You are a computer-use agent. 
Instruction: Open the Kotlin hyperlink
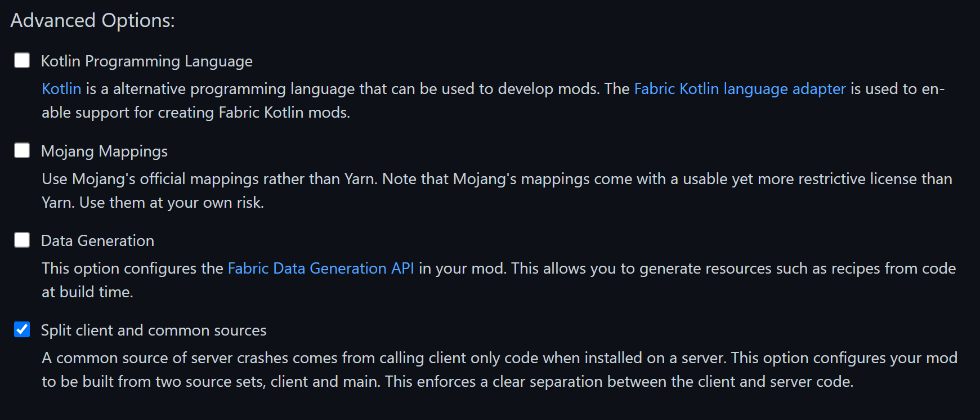point(61,89)
